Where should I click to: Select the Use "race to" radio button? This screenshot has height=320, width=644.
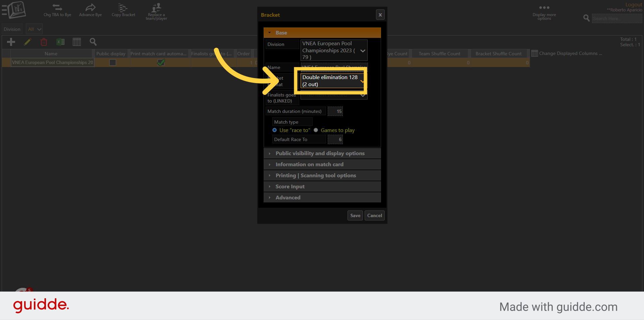tap(275, 130)
